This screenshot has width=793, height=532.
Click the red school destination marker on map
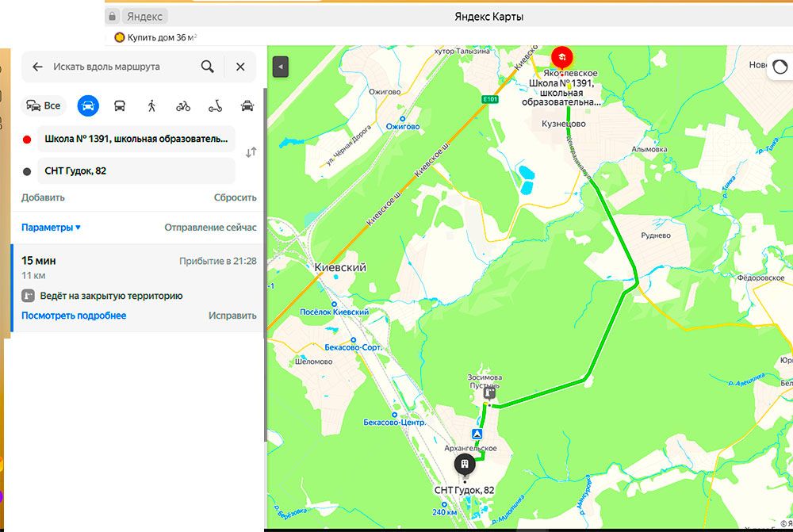pos(561,58)
